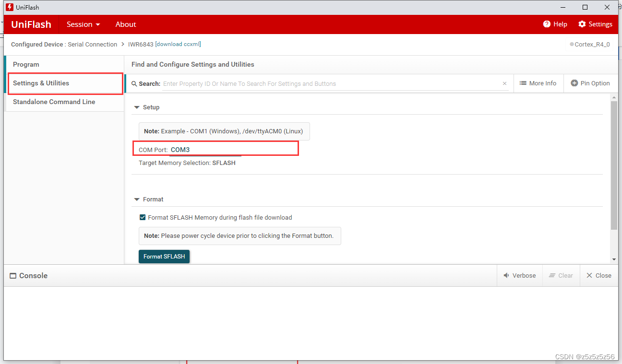Toggle Format SFLASH Memory during download checkbox
The height and width of the screenshot is (364, 622).
143,217
